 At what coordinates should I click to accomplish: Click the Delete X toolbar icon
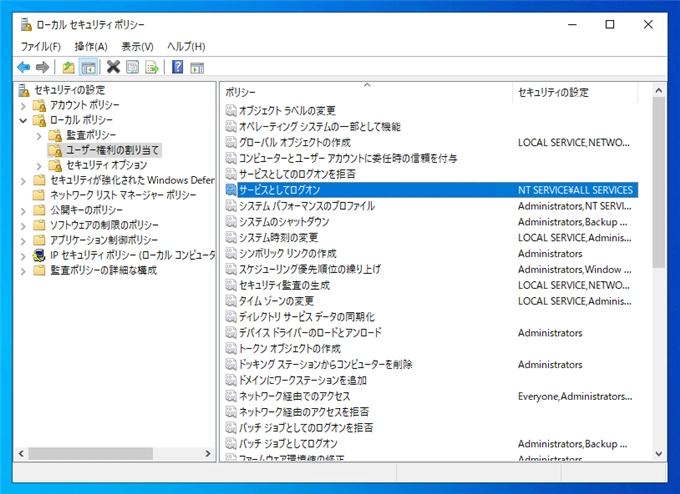[x=113, y=67]
